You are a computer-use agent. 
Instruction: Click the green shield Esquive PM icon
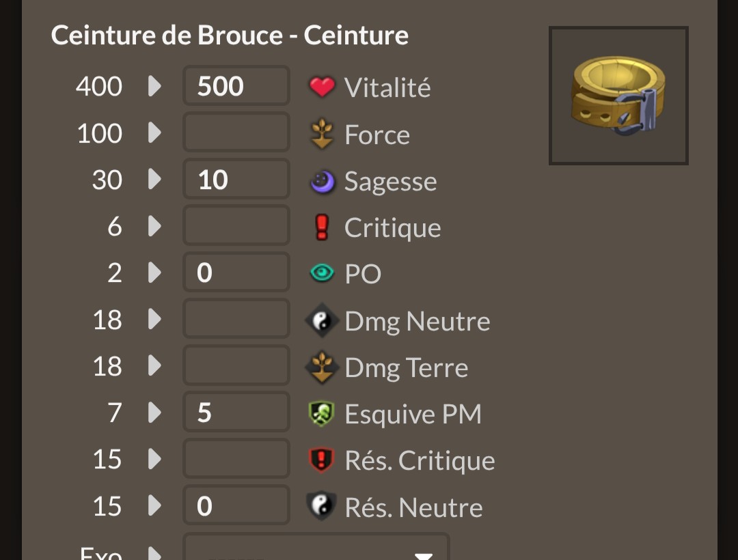[321, 413]
